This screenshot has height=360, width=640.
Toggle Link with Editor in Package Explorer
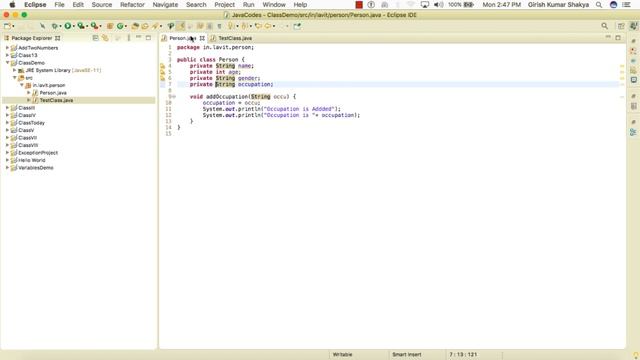(105, 38)
